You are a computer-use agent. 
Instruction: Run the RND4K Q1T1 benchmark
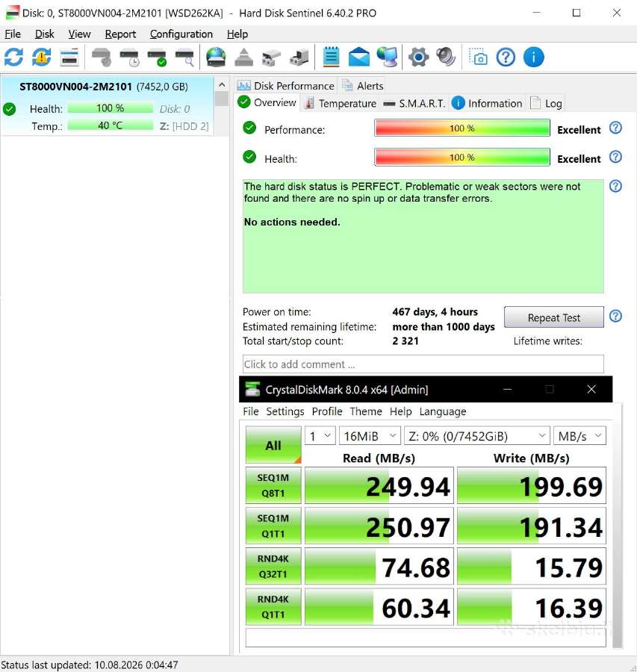click(x=273, y=606)
